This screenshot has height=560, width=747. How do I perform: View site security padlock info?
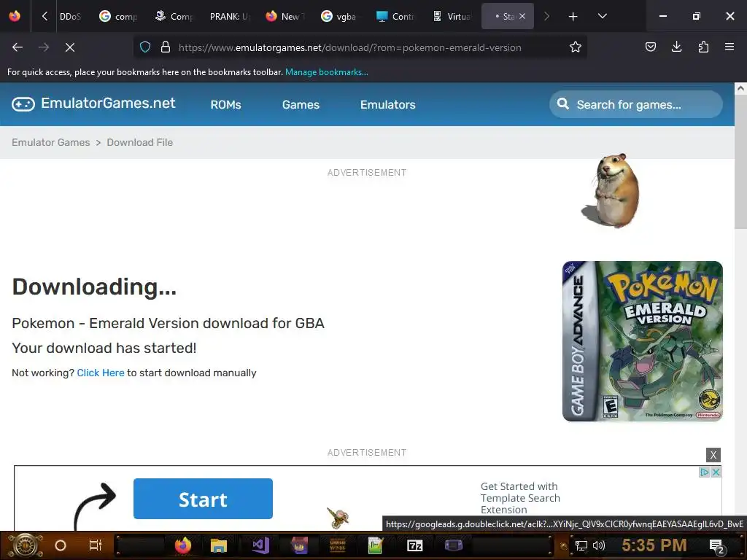click(166, 47)
